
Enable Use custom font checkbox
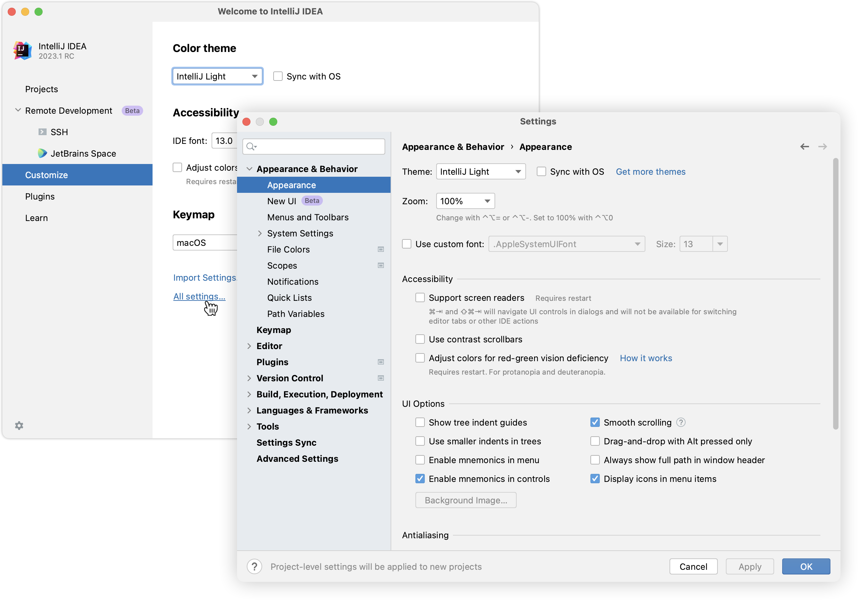407,244
